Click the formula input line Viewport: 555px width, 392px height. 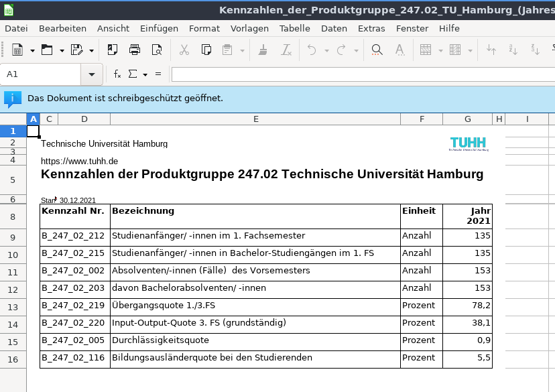point(362,74)
